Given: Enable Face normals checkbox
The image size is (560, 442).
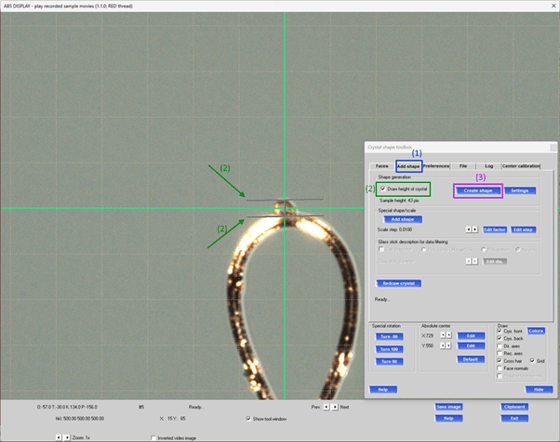Looking at the screenshot, I should (x=500, y=368).
